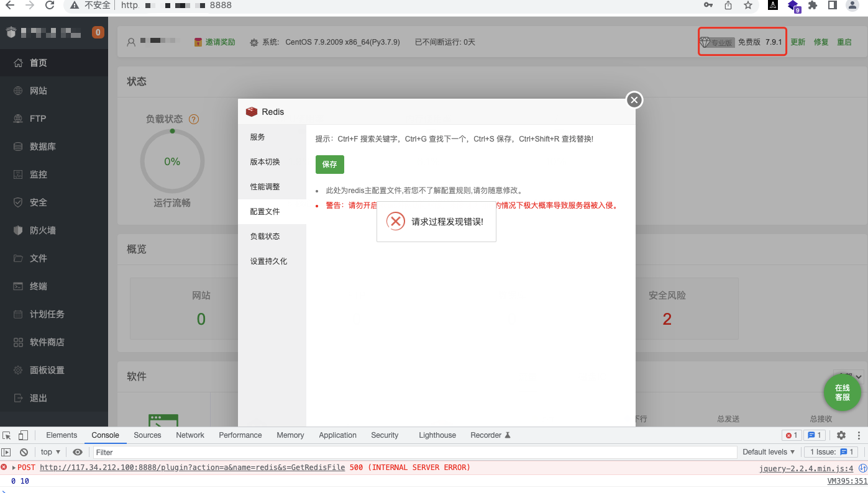Screen dimensions: 868x493
Task: Click the purple extension icon with badge 9
Action: point(793,6)
